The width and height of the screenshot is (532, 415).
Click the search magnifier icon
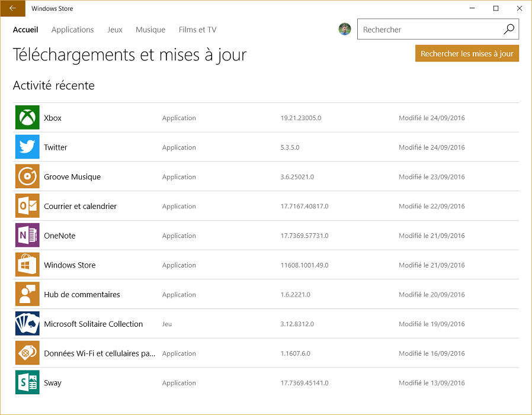tap(508, 29)
